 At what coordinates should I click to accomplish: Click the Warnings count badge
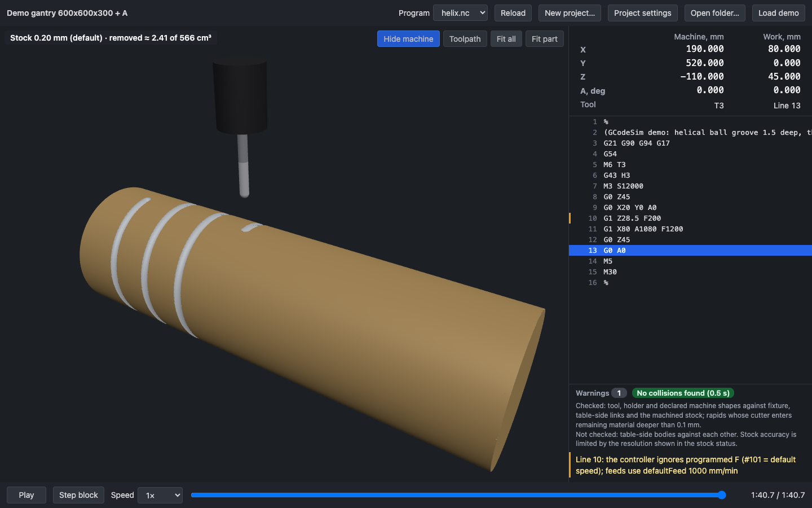pos(619,393)
